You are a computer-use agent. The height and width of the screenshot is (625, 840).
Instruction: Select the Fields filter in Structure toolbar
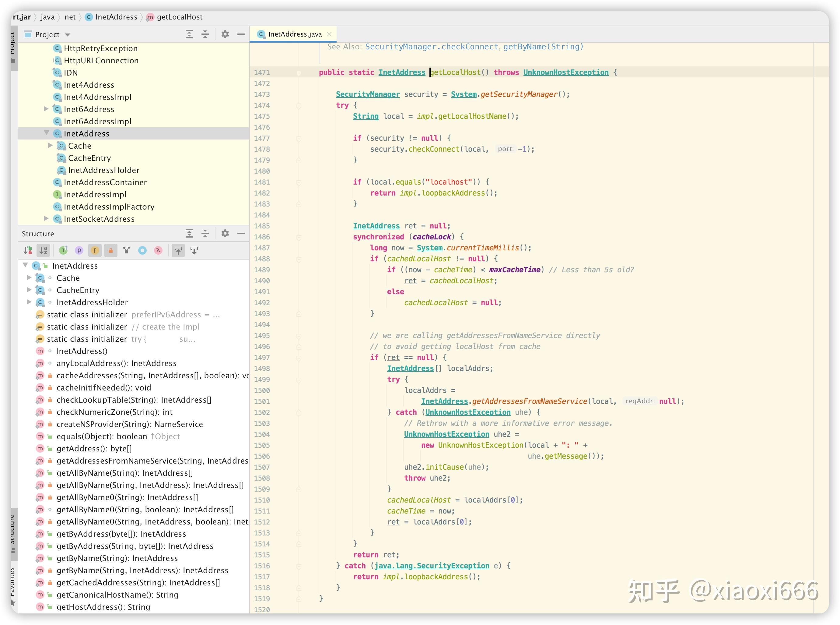[95, 250]
